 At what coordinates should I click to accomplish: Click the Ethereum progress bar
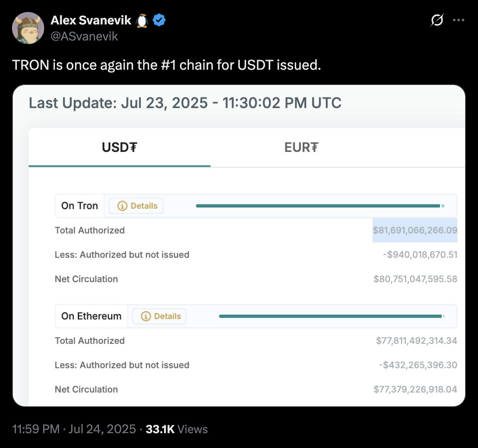[x=331, y=316]
